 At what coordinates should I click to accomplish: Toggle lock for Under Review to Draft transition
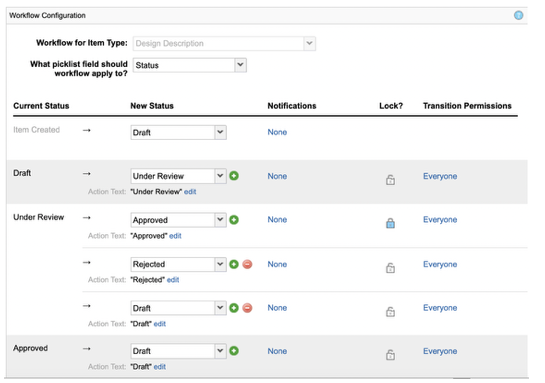coord(390,311)
